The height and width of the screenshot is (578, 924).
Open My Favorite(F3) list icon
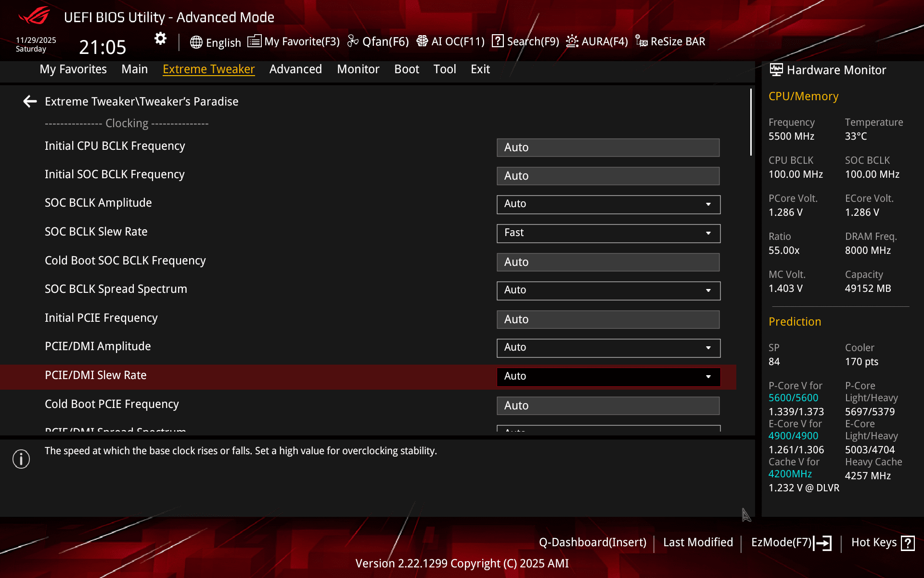[x=254, y=41]
